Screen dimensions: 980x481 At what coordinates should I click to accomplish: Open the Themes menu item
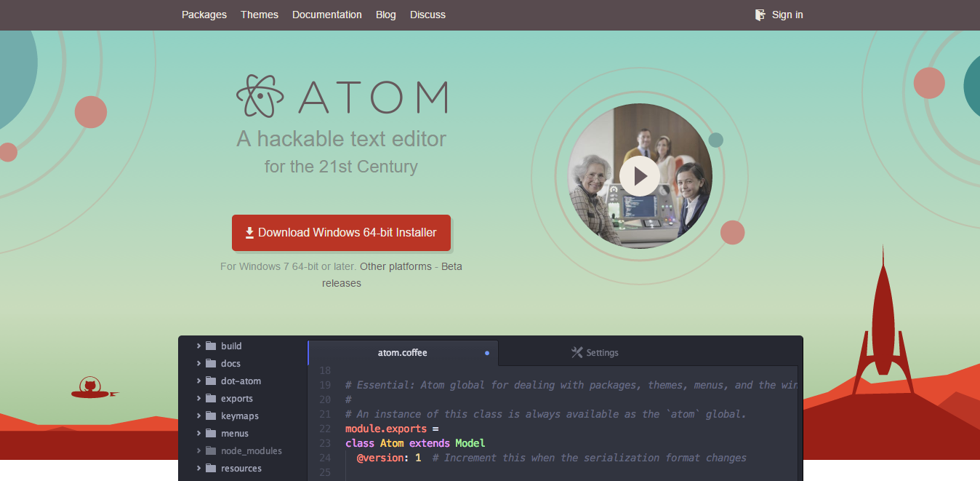tap(260, 15)
